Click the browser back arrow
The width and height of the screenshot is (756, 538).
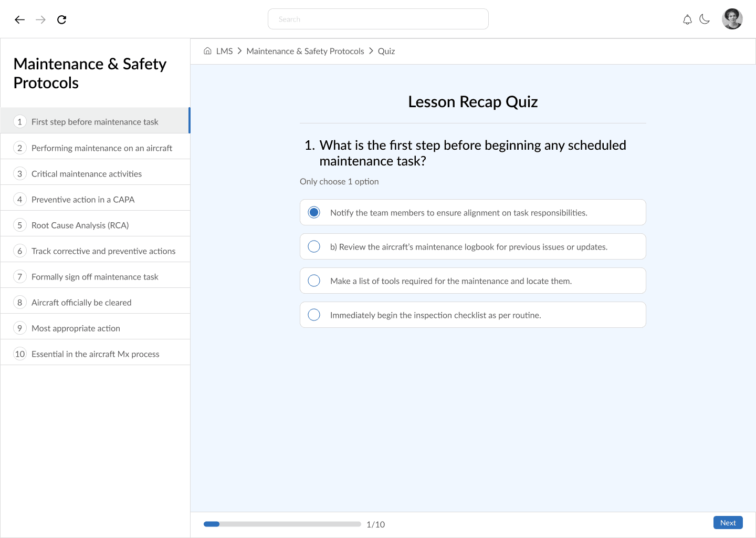pyautogui.click(x=20, y=19)
